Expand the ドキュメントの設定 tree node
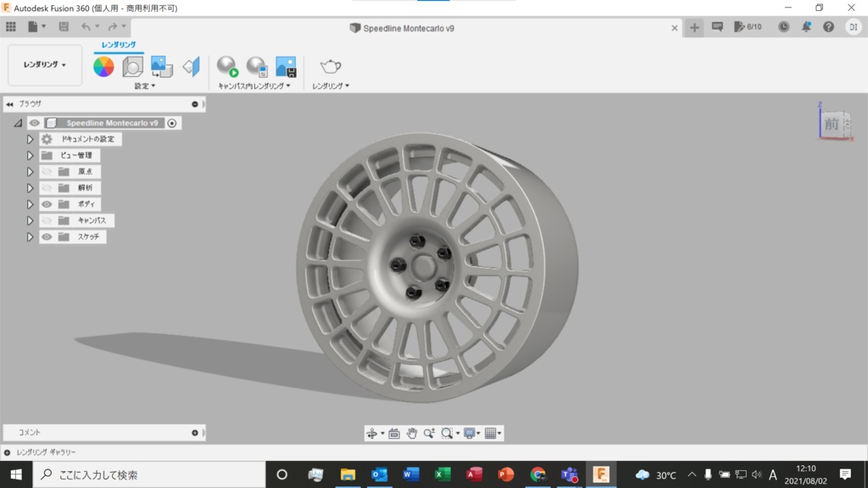868x488 pixels. coord(30,139)
